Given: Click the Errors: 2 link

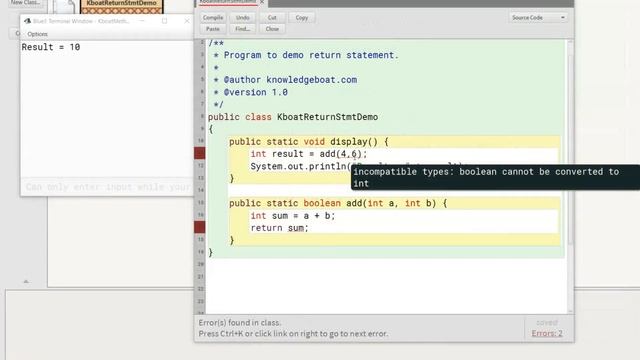Looking at the screenshot, I should pyautogui.click(x=547, y=333).
